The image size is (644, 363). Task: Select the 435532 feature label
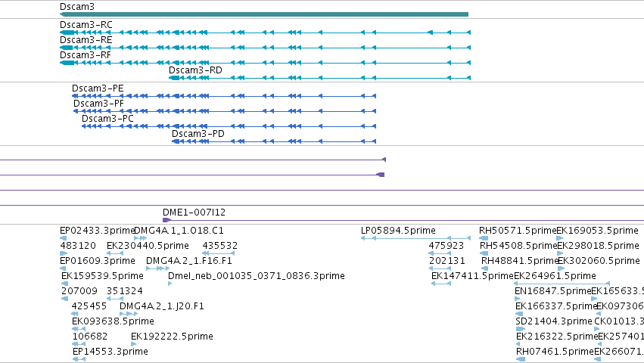219,246
